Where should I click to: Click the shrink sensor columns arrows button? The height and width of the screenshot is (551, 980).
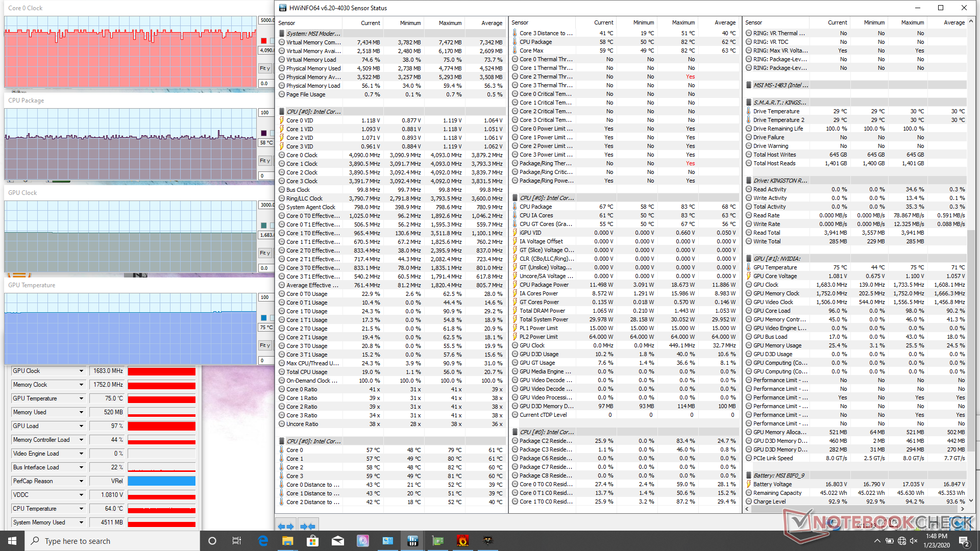[308, 525]
